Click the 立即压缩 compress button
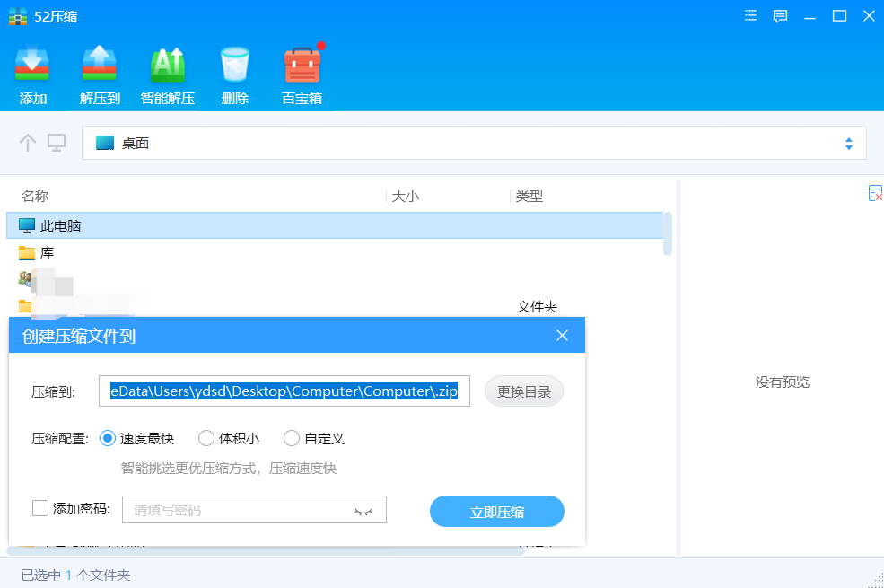The height and width of the screenshot is (588, 884). tap(496, 510)
